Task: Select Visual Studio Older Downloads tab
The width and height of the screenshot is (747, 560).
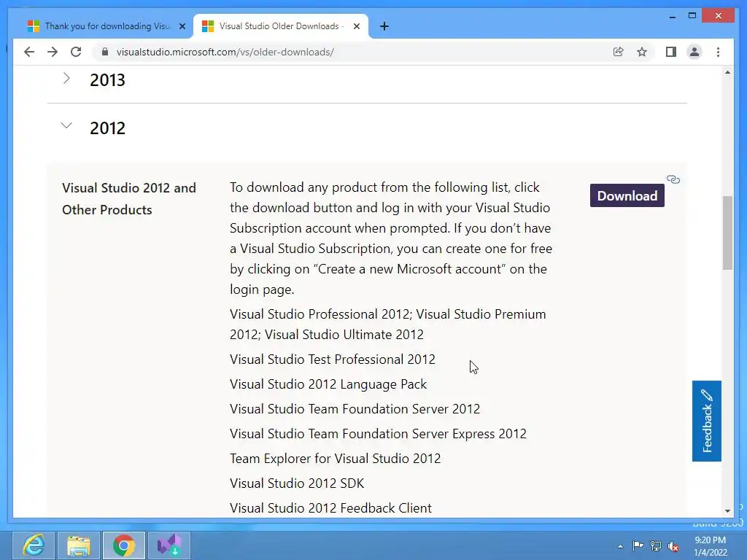Action: 279,26
